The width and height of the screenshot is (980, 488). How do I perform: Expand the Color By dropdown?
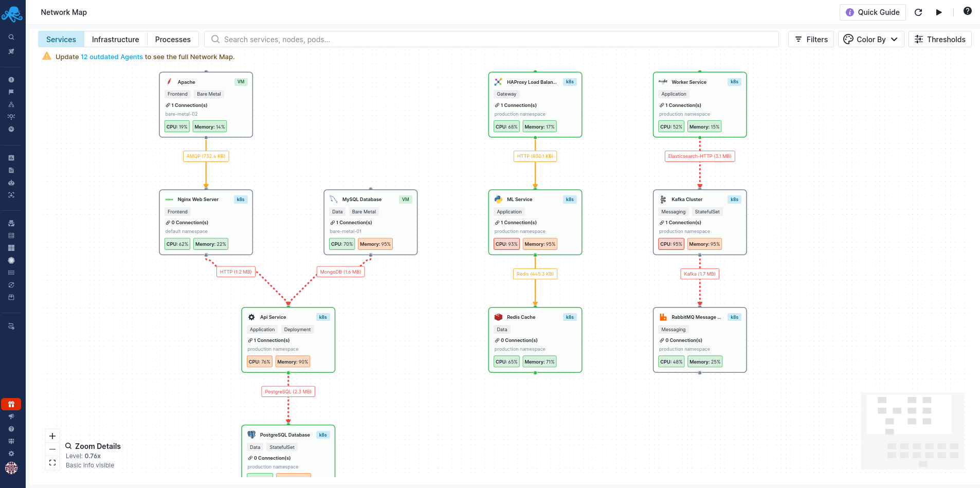(871, 40)
